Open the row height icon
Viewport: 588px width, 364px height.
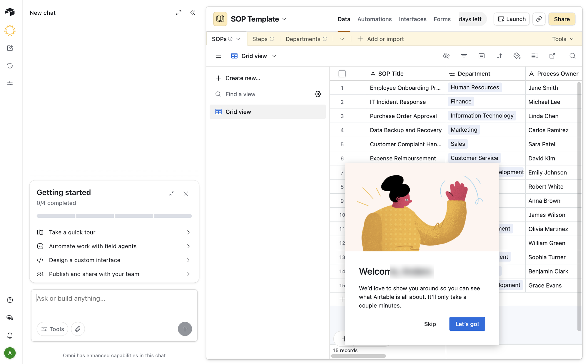[x=534, y=56]
